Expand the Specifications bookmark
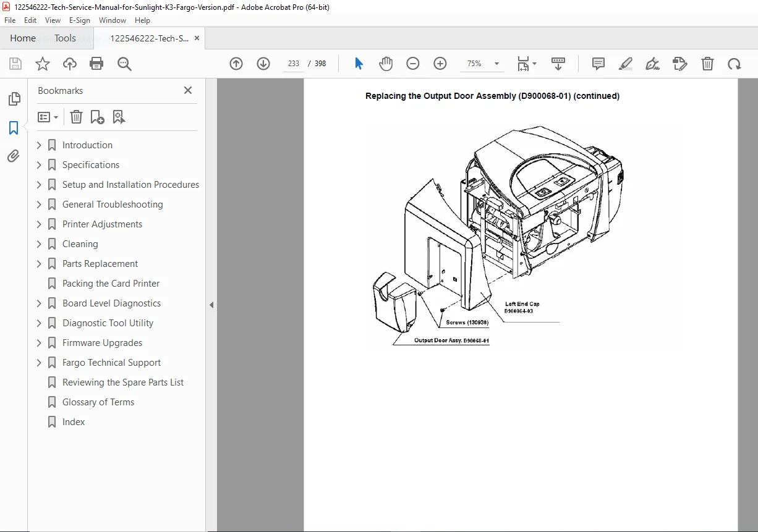Screen dimensions: 758x532 click(x=39, y=165)
